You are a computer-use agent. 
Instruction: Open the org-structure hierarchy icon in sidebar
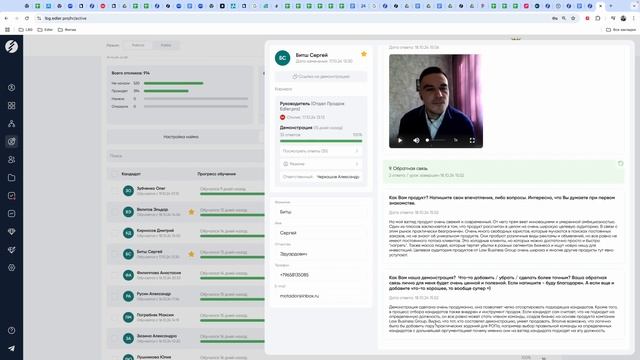(11, 124)
